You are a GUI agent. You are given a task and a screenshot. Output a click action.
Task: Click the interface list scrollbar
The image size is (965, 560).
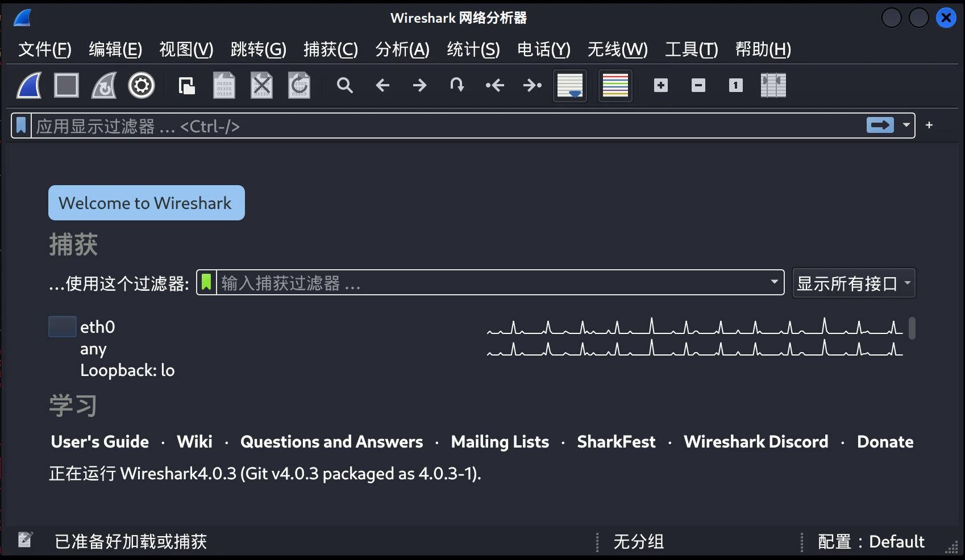click(x=912, y=328)
